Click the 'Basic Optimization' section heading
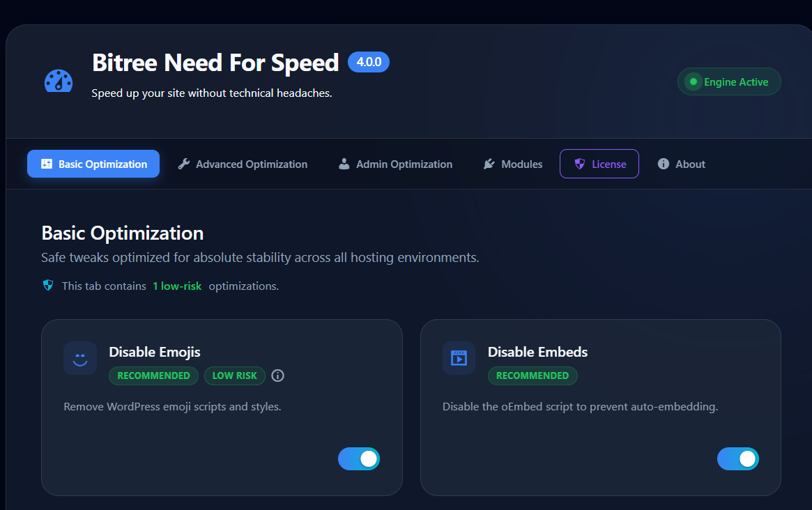Screen dimensions: 812x510 click(123, 233)
